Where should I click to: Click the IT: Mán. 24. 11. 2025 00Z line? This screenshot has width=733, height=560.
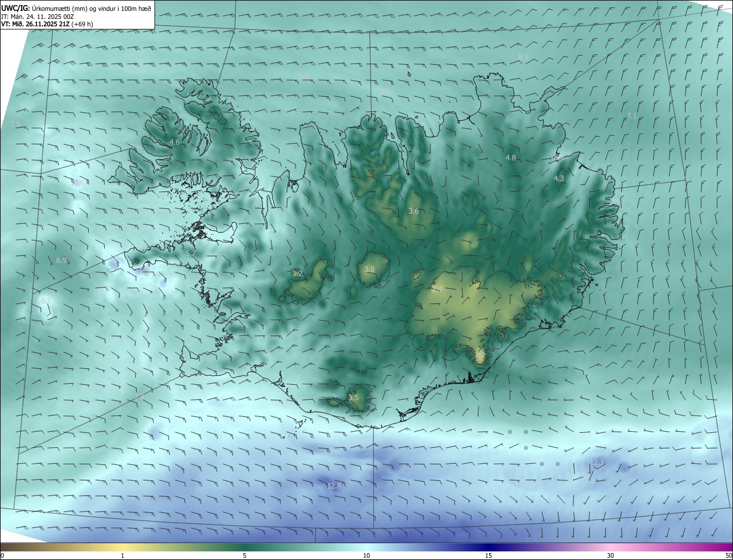click(x=37, y=16)
